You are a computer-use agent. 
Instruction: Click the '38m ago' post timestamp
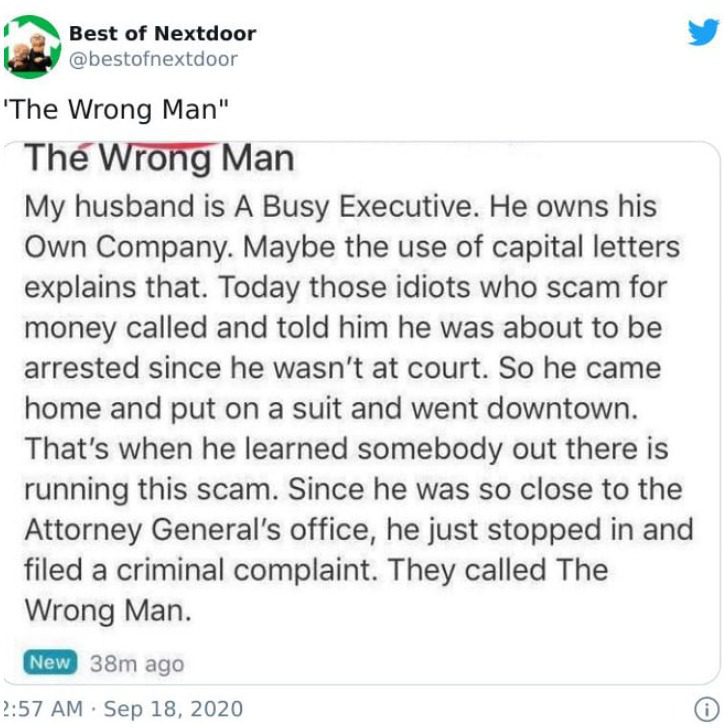coord(137,663)
